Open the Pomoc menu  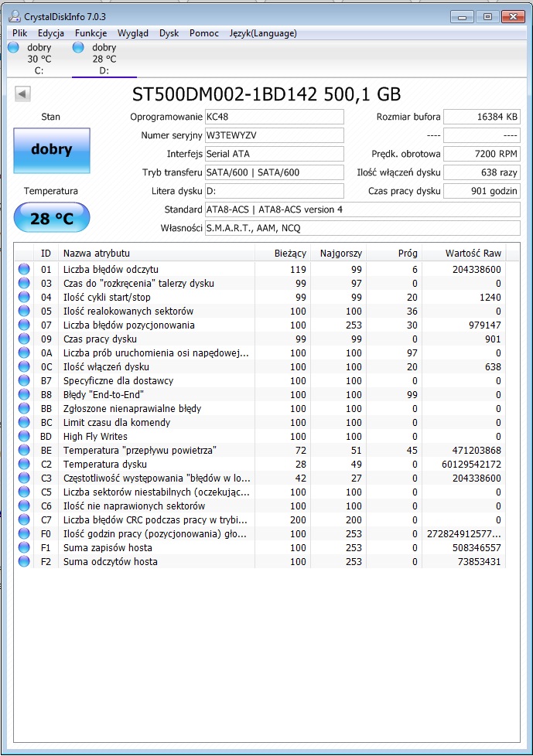[204, 33]
